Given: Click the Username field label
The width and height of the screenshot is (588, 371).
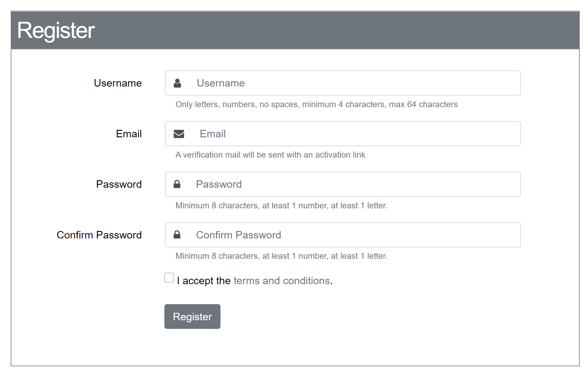Looking at the screenshot, I should click(x=118, y=83).
